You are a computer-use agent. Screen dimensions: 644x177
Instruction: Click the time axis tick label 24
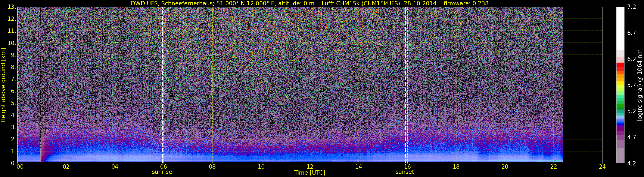tap(602, 167)
